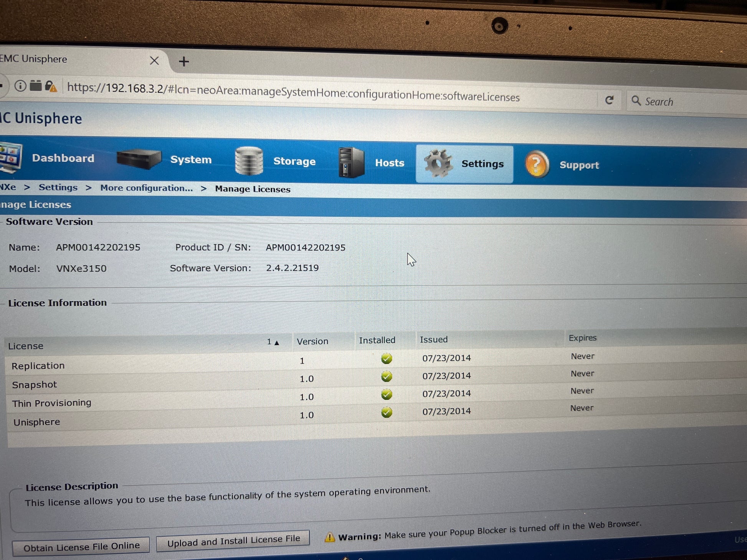Image resolution: width=747 pixels, height=560 pixels.
Task: Click the Settings breadcrumb link
Action: [x=58, y=187]
